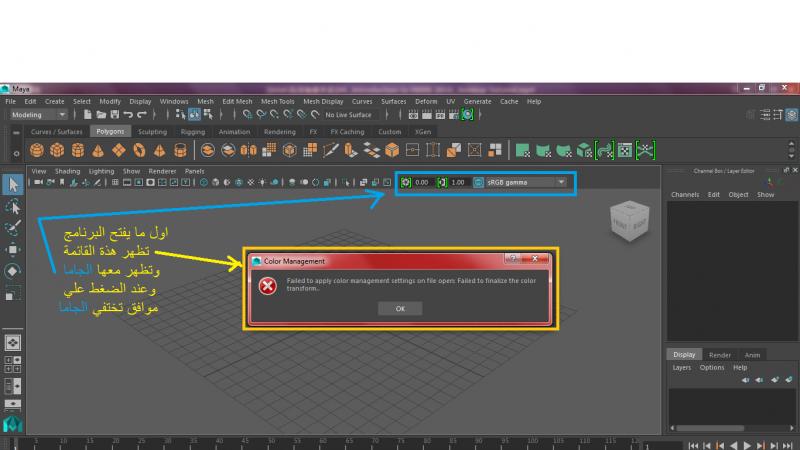Image resolution: width=800 pixels, height=450 pixels.
Task: Click the Undo arrow icon
Action: coord(128,114)
